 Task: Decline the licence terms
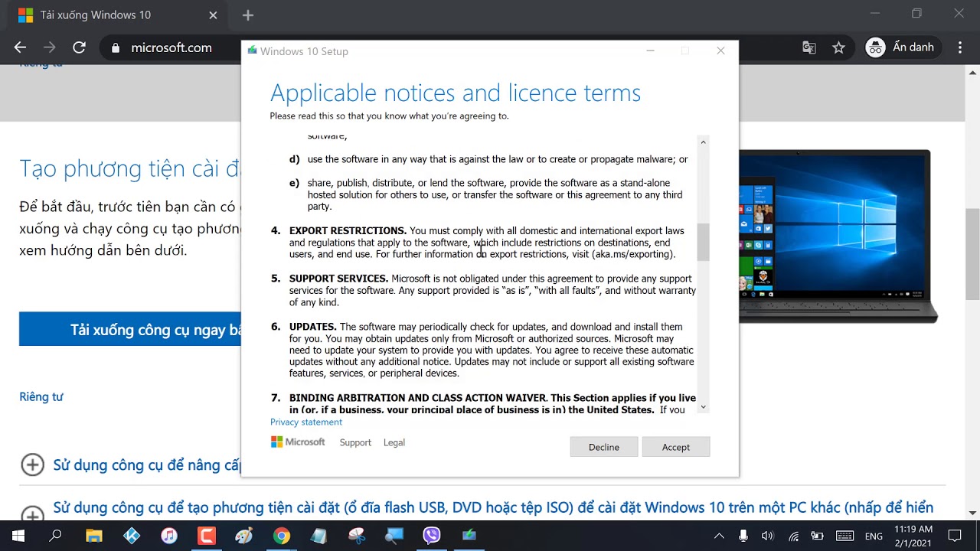[x=604, y=447]
